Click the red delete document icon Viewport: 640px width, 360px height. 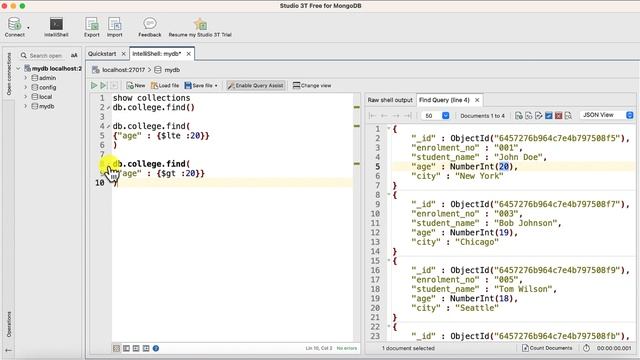pos(558,116)
